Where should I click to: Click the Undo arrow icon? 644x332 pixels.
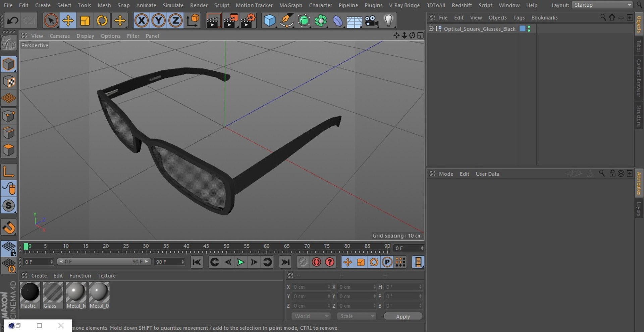[13, 21]
